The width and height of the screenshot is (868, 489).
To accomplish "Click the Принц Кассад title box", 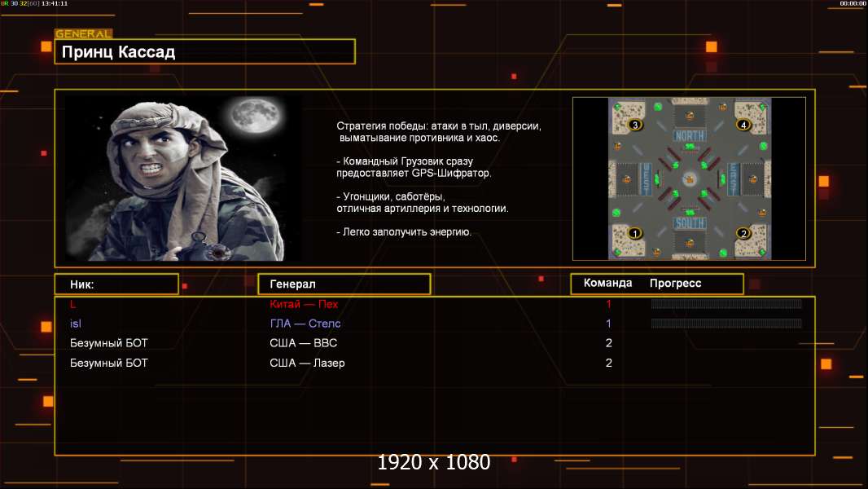I will point(205,51).
